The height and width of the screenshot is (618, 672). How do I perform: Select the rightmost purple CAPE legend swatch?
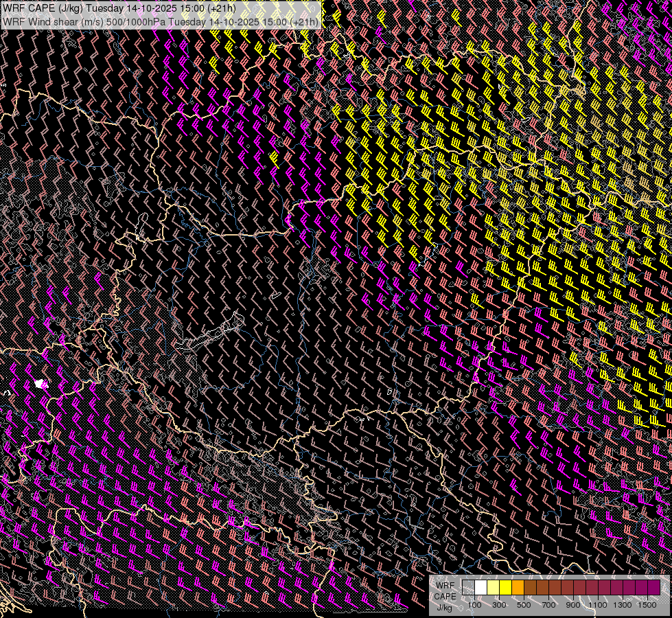pyautogui.click(x=653, y=587)
